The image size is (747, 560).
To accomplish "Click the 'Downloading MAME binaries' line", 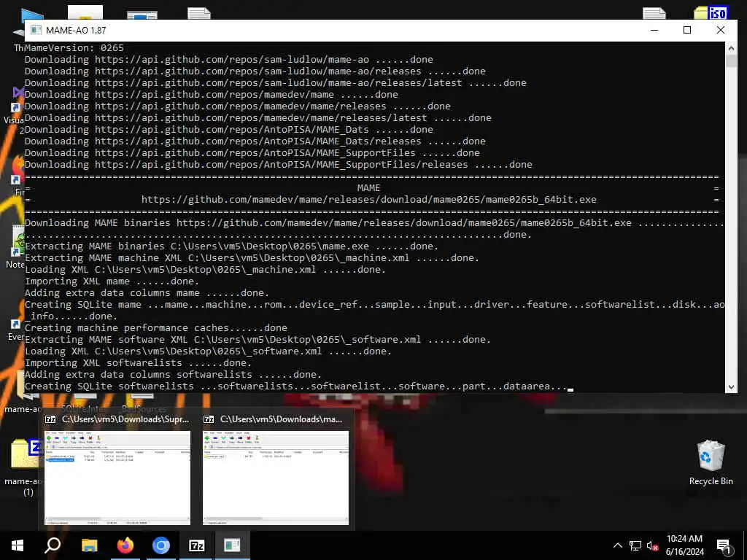I will (x=374, y=223).
